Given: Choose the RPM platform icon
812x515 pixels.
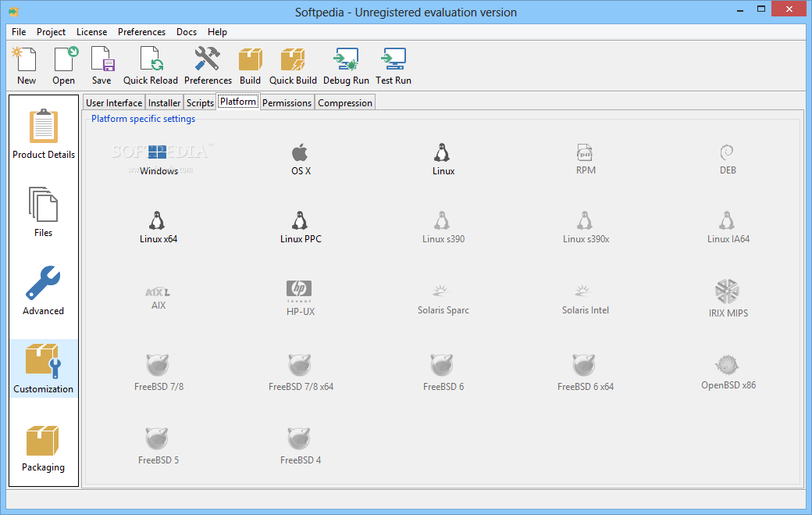Looking at the screenshot, I should [586, 159].
